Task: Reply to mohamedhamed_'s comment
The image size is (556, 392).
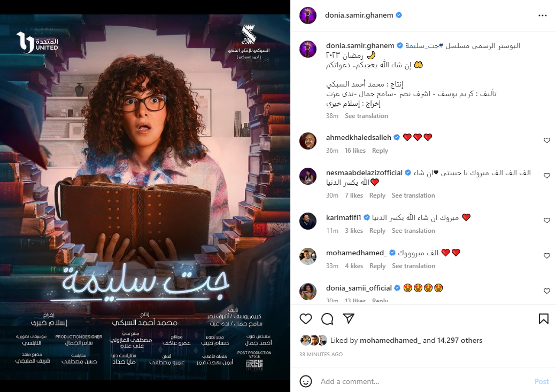Action: (377, 266)
